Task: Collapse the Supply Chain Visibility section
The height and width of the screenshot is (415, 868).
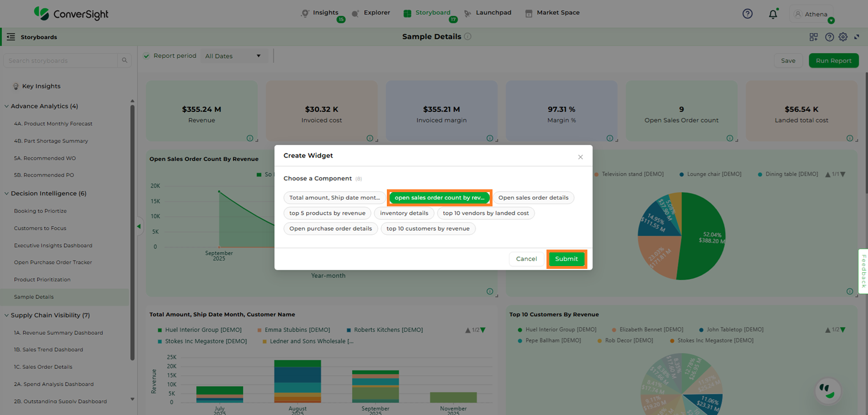Action: [x=7, y=316]
